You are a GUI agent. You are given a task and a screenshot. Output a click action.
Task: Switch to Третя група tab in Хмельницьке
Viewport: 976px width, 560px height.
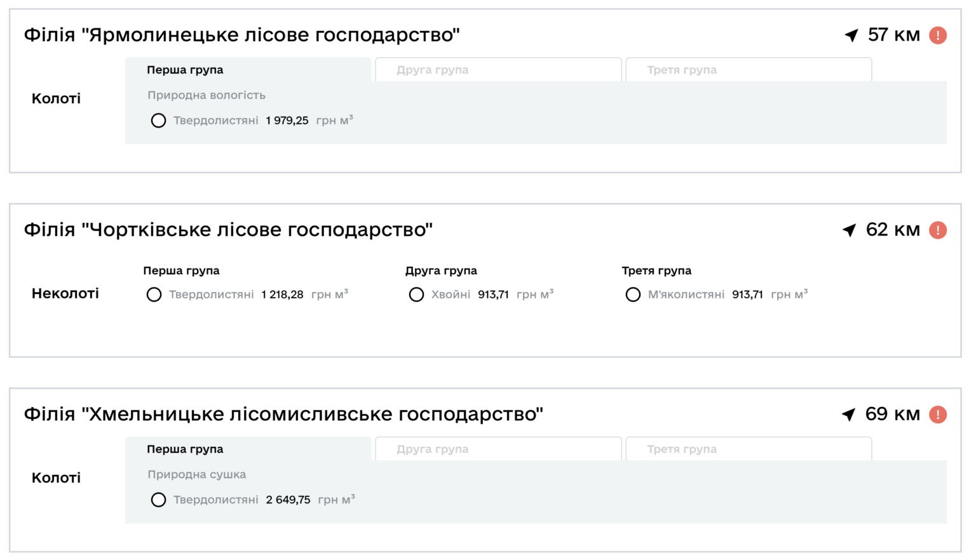coord(749,449)
